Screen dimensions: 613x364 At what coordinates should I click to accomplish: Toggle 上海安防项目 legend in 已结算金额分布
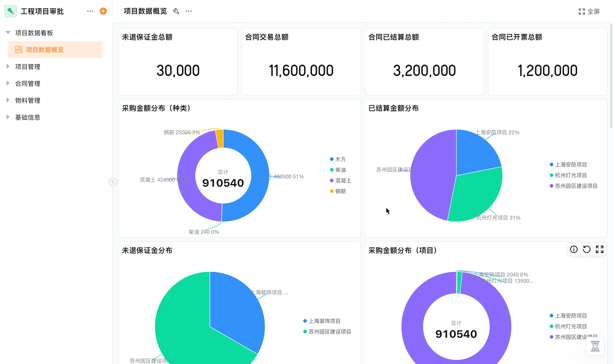pos(568,165)
